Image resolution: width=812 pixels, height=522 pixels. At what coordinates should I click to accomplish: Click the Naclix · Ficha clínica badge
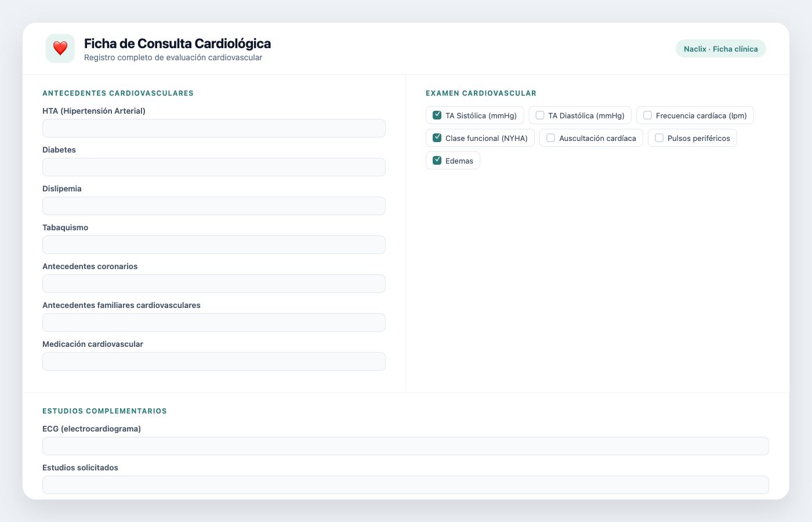[721, 49]
